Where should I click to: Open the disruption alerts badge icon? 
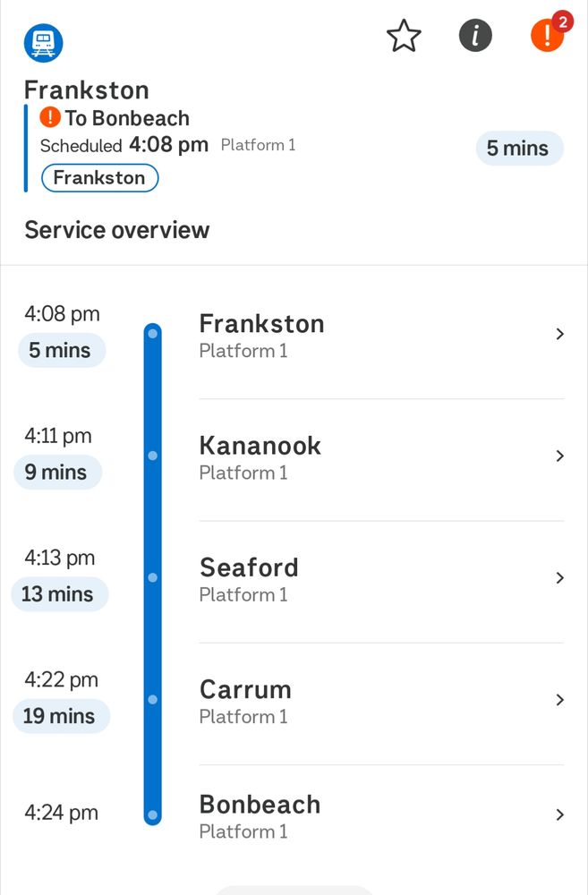548,36
